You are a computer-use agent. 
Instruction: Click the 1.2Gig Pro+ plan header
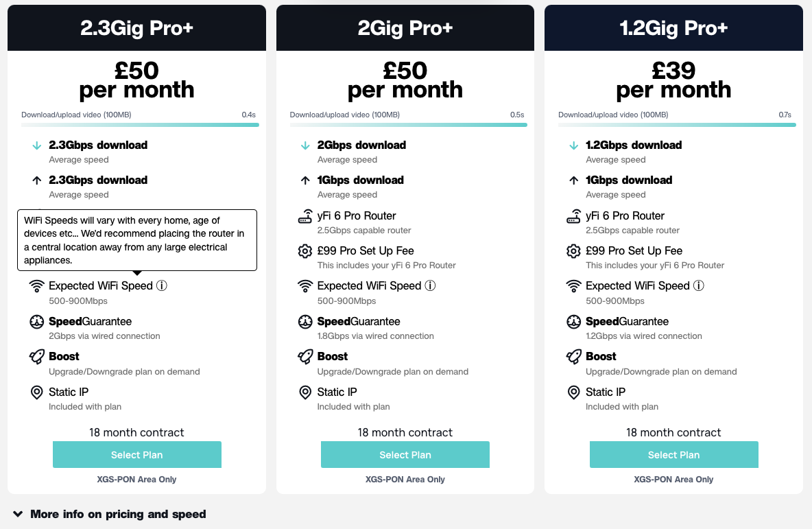pyautogui.click(x=673, y=28)
